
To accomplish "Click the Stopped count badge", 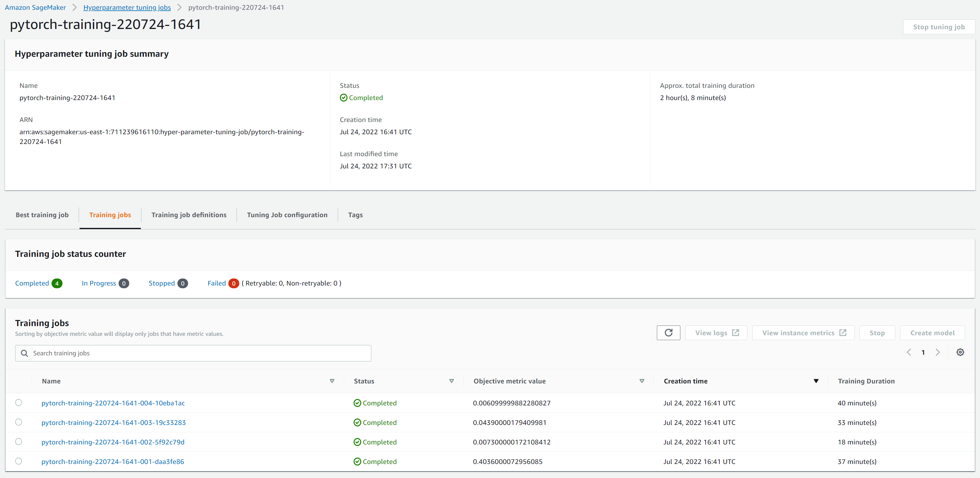I will [183, 283].
